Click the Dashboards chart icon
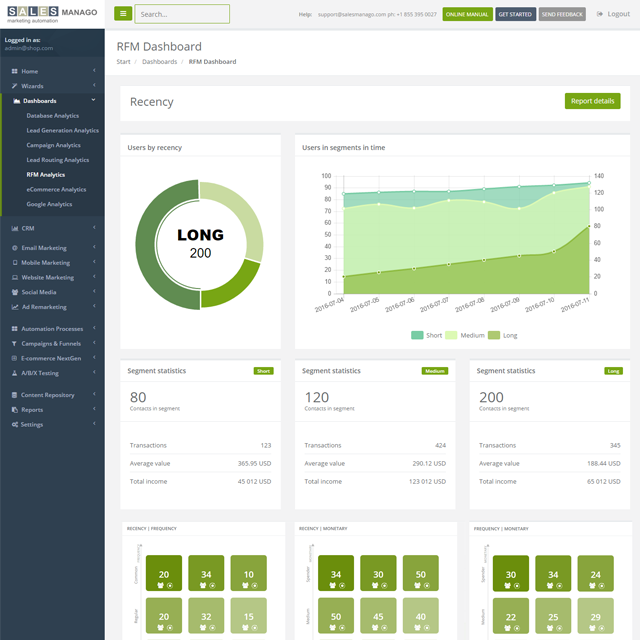 click(x=17, y=101)
